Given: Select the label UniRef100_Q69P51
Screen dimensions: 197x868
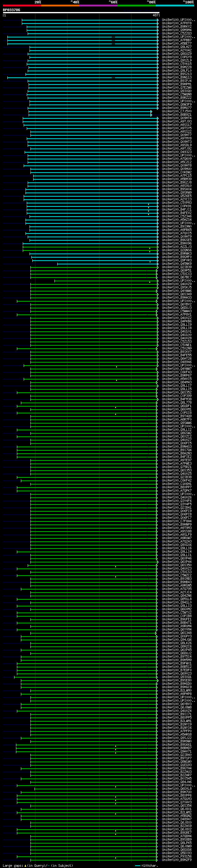Looking at the screenshot, I should click(x=177, y=271).
